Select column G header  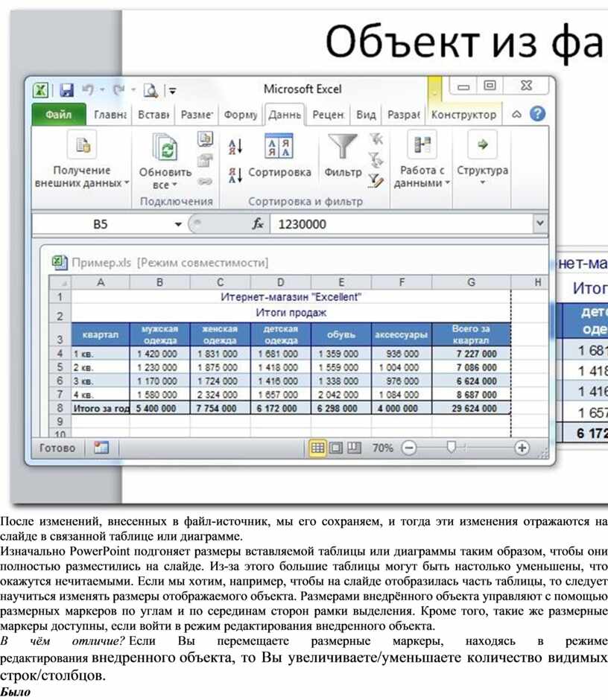pos(471,282)
